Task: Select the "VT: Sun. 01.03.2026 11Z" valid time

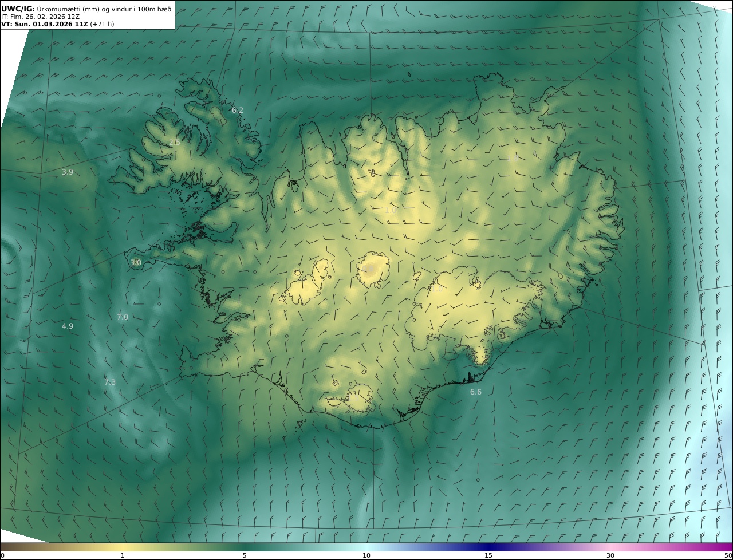Action: tap(44, 25)
